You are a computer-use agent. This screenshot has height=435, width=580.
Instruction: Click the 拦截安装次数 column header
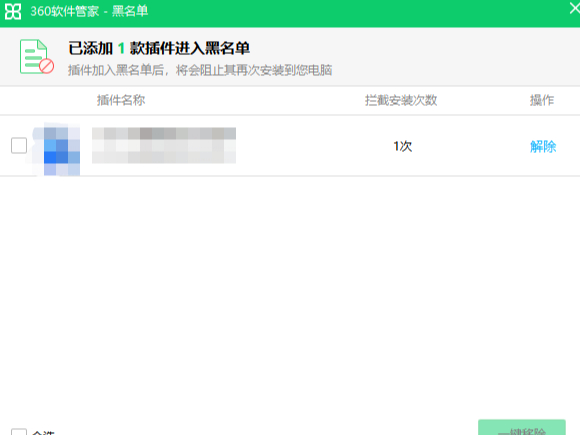coord(401,100)
